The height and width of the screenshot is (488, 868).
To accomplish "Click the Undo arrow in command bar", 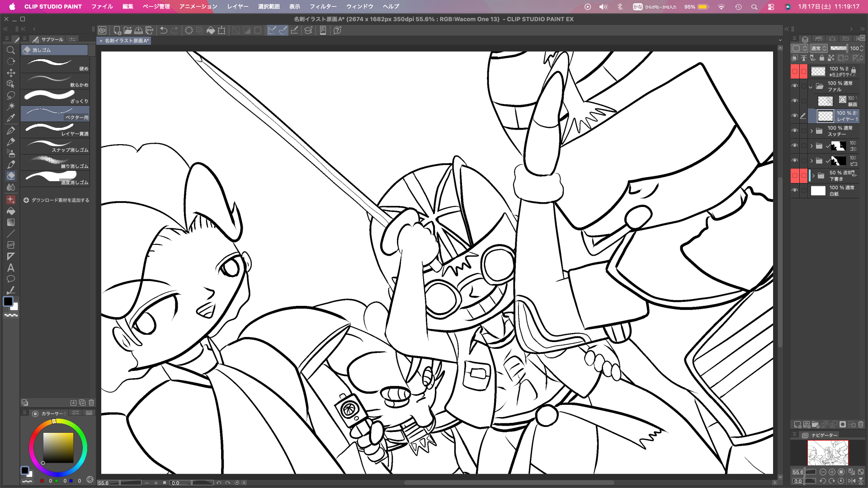I will pos(164,30).
